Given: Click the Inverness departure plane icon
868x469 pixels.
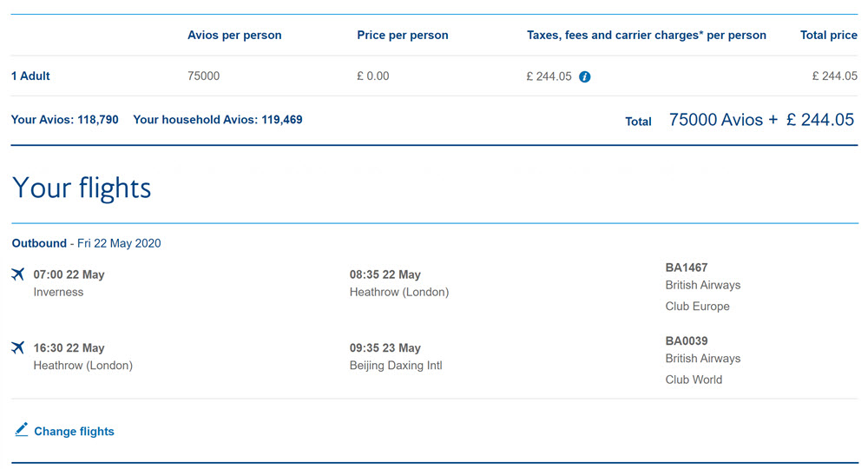Looking at the screenshot, I should point(17,274).
